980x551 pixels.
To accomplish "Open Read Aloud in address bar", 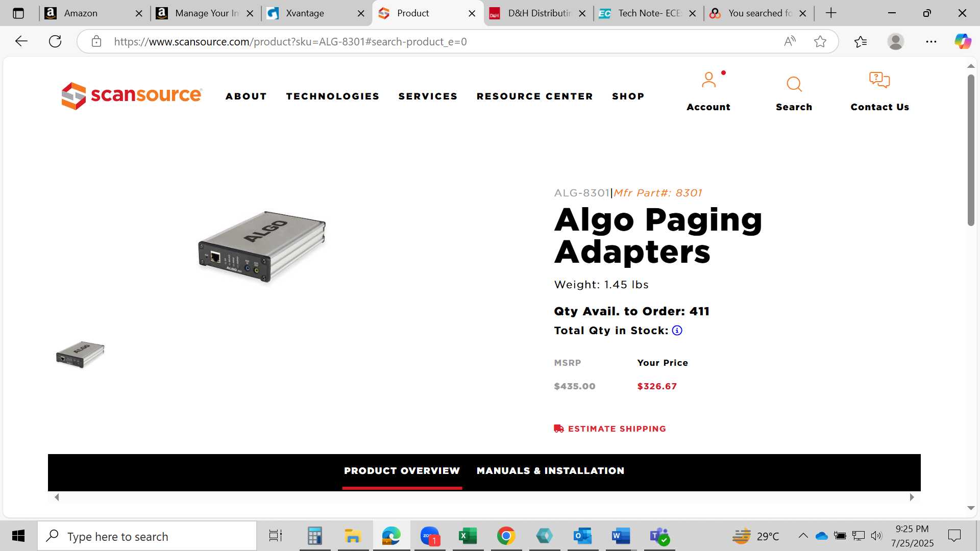I will pos(790,41).
